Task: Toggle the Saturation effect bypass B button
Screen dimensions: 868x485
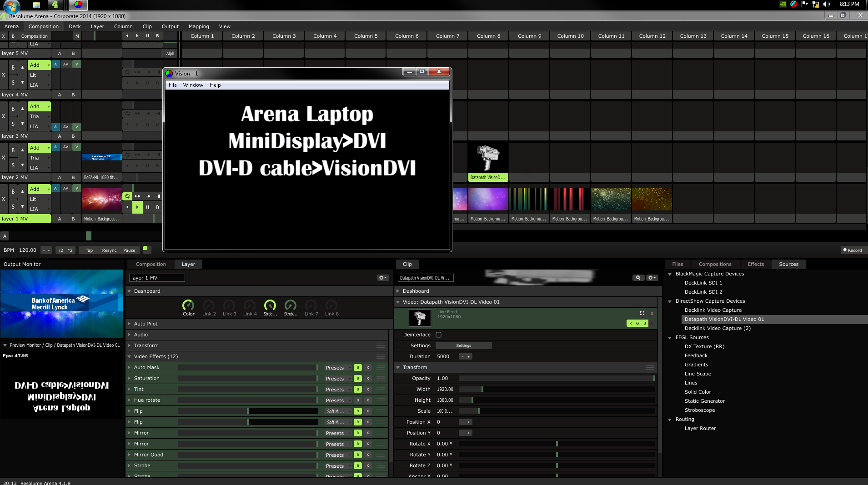Action: [358, 379]
